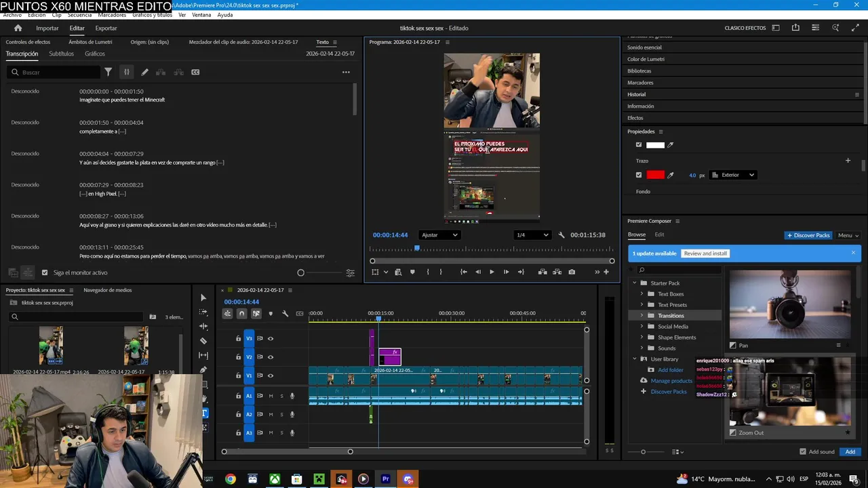Image resolution: width=868 pixels, height=488 pixels.
Task: Toggle Snap in timeline
Action: [x=241, y=313]
